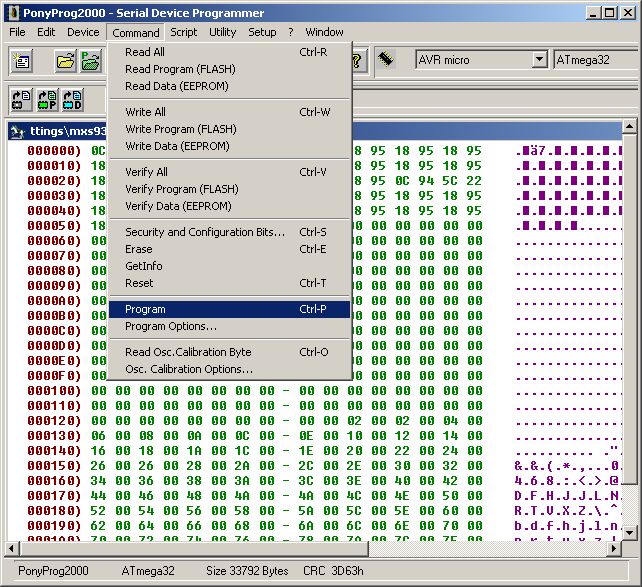This screenshot has height=587, width=642.
Task: Click horizontal scrollbar left arrow
Action: (12, 548)
